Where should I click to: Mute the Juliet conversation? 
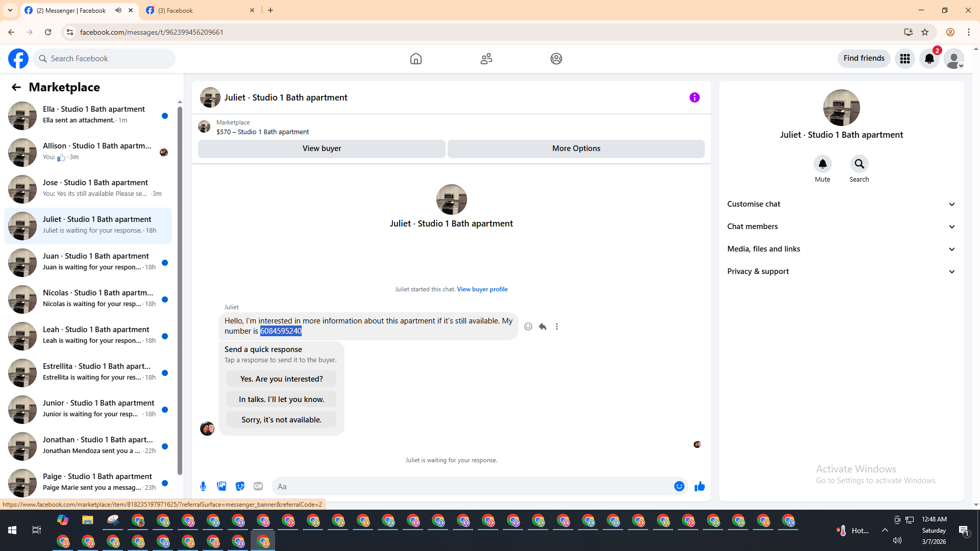tap(822, 164)
